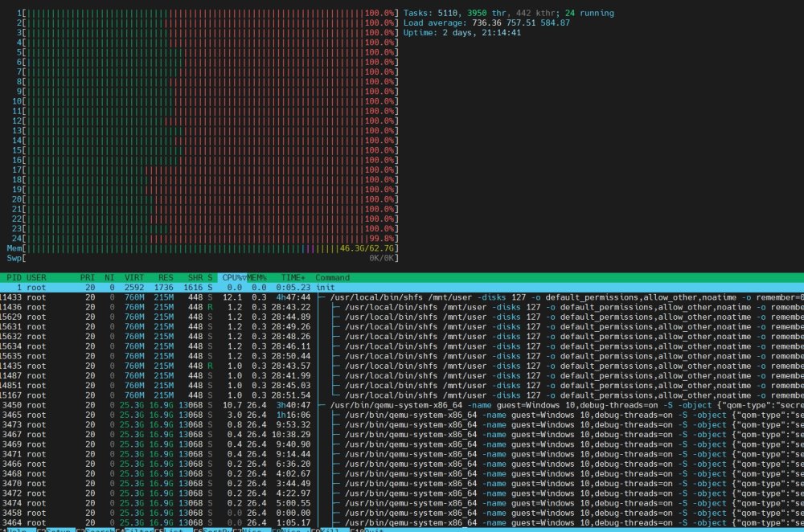Select the qemu thread row PID 3469
Image resolution: width=804 pixels, height=532 pixels.
pyautogui.click(x=402, y=444)
